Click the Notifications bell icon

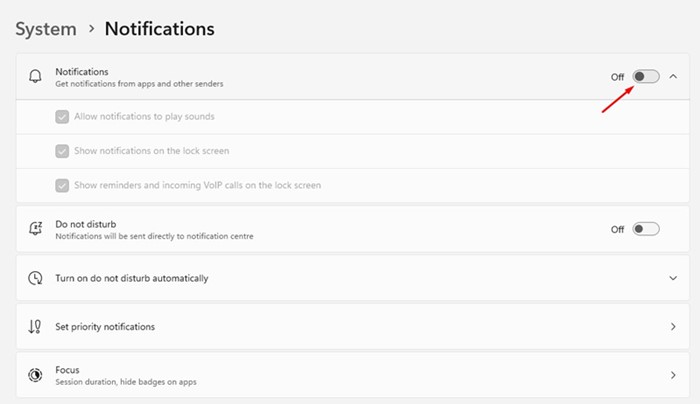(35, 76)
